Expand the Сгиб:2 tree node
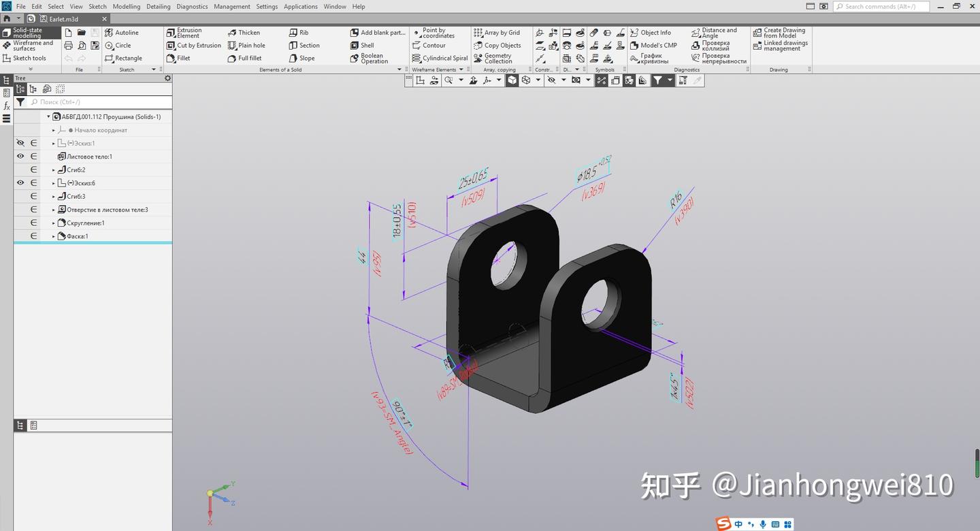 click(x=53, y=170)
